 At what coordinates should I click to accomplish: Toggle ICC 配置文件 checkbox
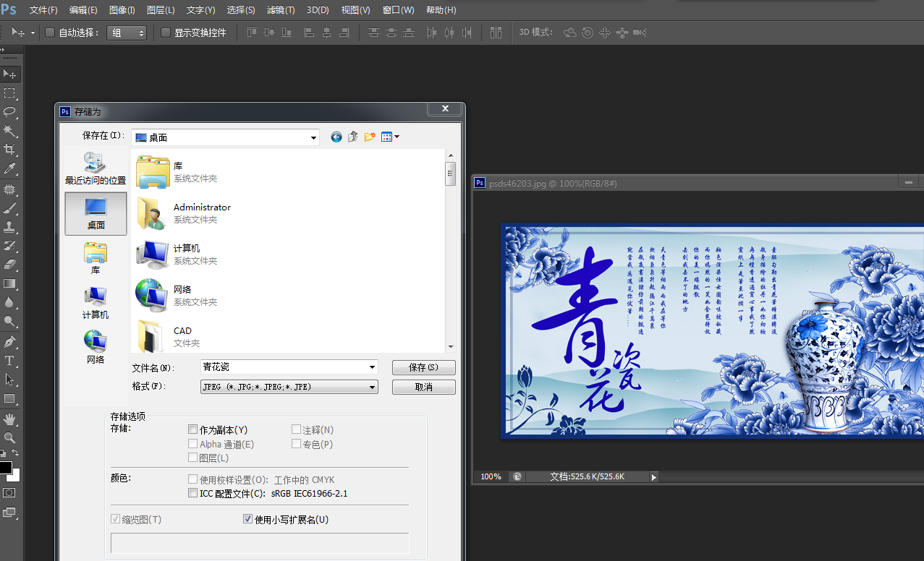tap(192, 493)
